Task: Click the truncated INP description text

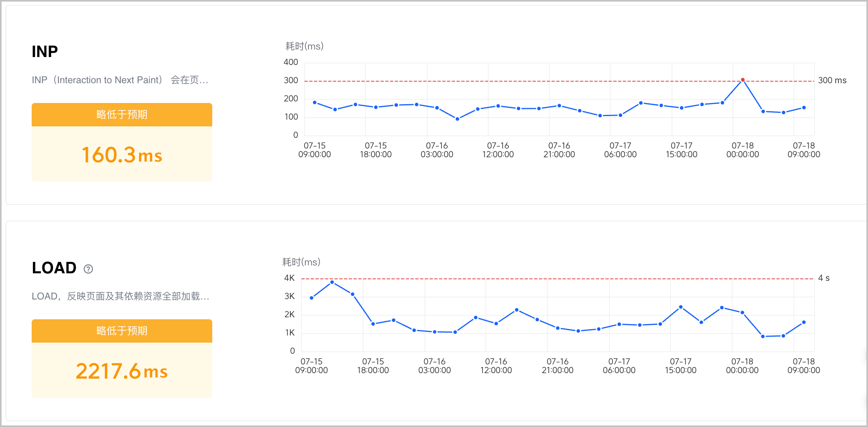Action: [120, 80]
